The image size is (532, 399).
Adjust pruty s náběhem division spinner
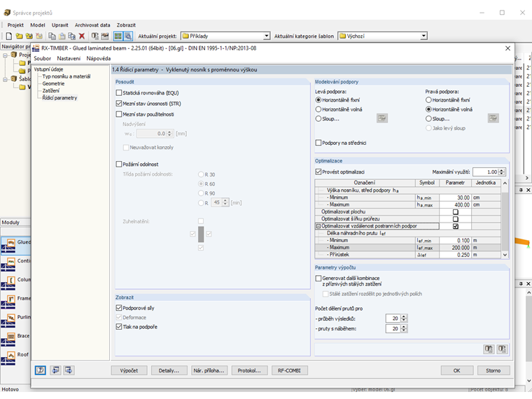pyautogui.click(x=403, y=328)
